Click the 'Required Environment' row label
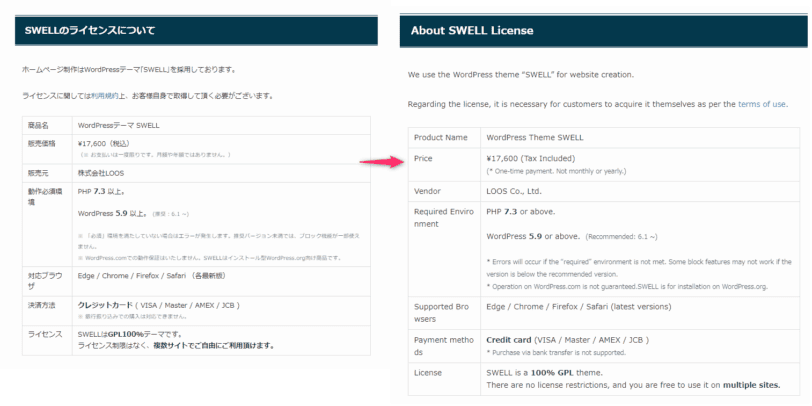 click(x=444, y=218)
